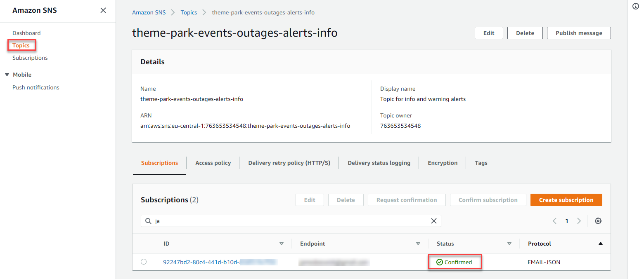The height and width of the screenshot is (279, 644).
Task: Open subscriptions table preferences gear
Action: [x=598, y=221]
